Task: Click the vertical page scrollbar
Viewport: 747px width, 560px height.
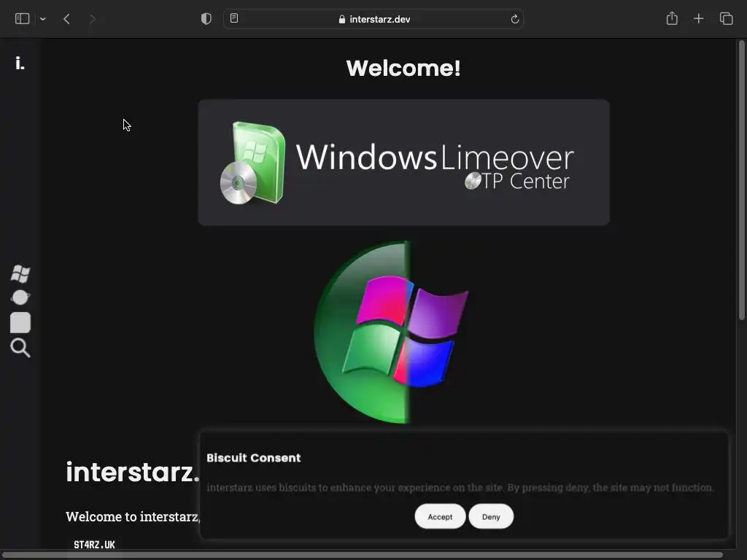Action: click(x=742, y=181)
